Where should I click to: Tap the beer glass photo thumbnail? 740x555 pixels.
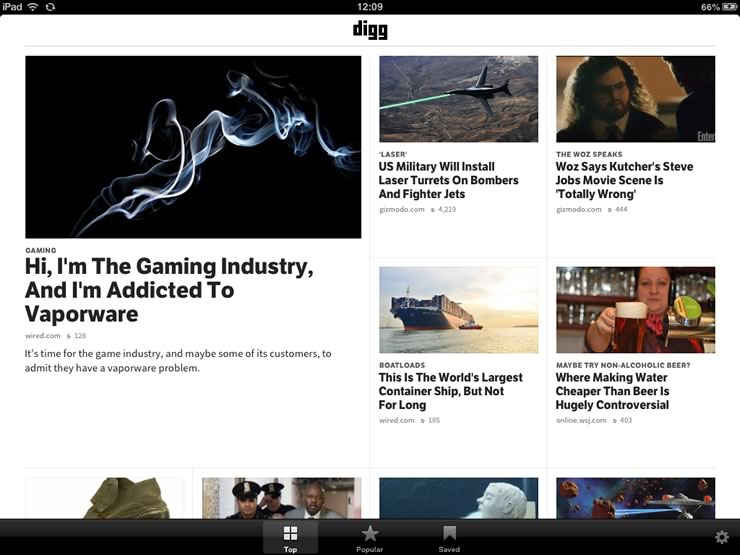pyautogui.click(x=635, y=310)
